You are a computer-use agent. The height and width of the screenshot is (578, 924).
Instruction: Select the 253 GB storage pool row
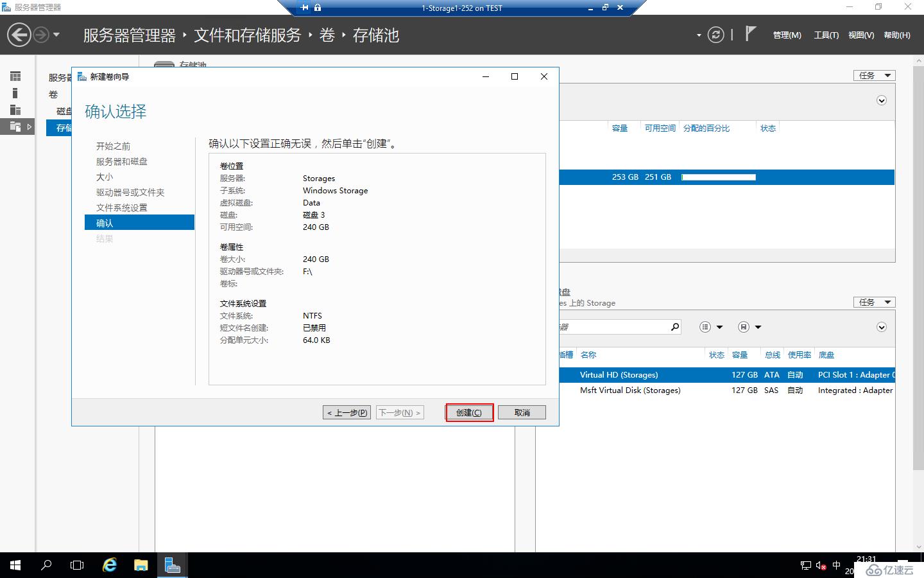coord(727,177)
